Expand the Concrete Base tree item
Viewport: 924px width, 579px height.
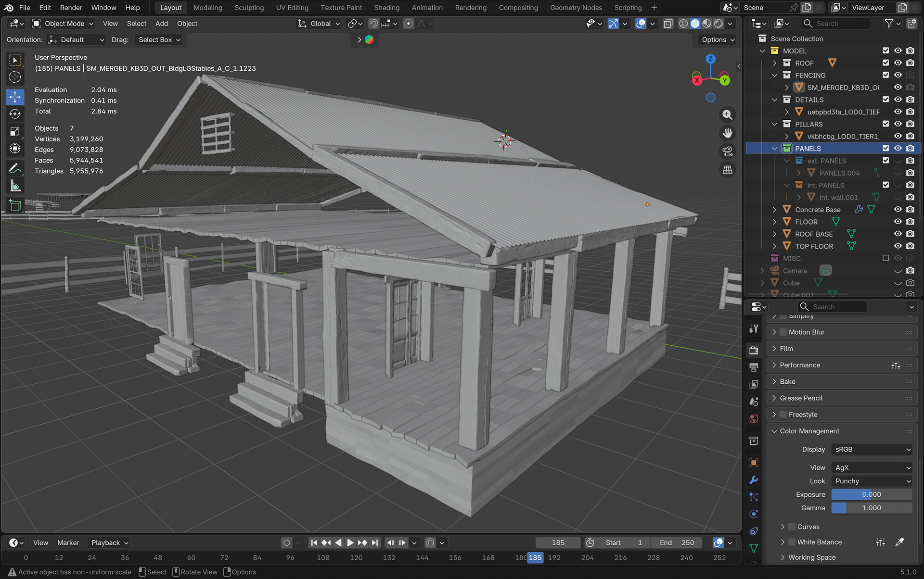(774, 210)
